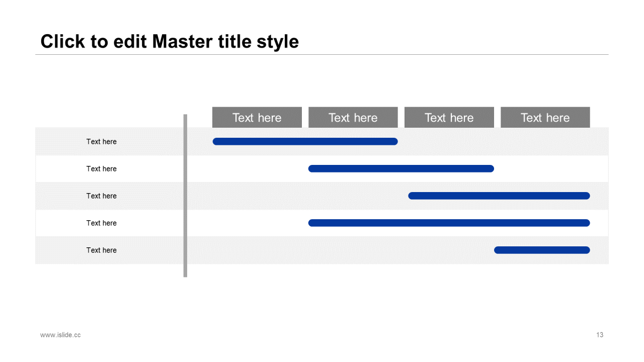Select the thin line under the title
The height and width of the screenshot is (362, 644).
coord(322,54)
